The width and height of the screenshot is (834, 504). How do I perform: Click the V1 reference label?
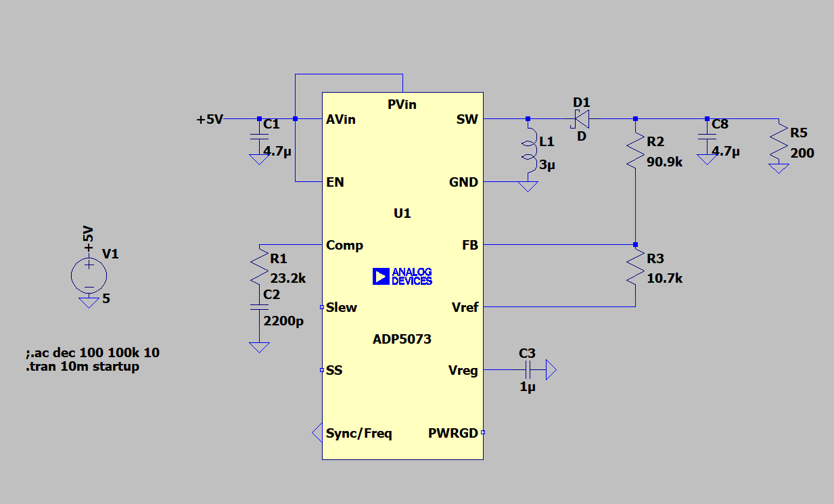110,254
